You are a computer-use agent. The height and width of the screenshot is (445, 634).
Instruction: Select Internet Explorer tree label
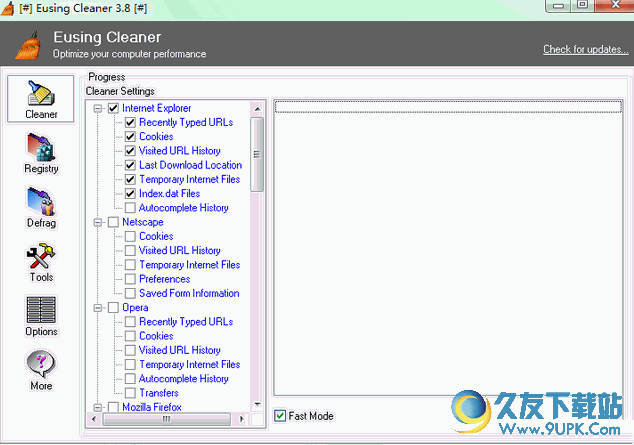click(156, 108)
